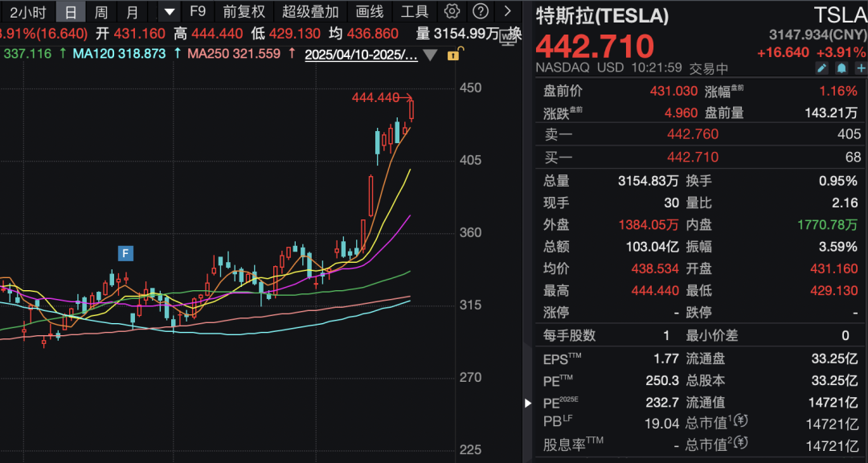This screenshot has height=463, width=868.
Task: Open the date range dropdown triangle
Action: [x=431, y=55]
